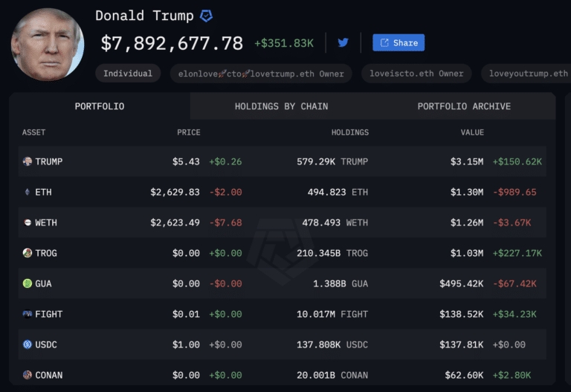Select the elonlove cto lovetrump.eth Owner tag
The image size is (571, 392).
(x=261, y=74)
